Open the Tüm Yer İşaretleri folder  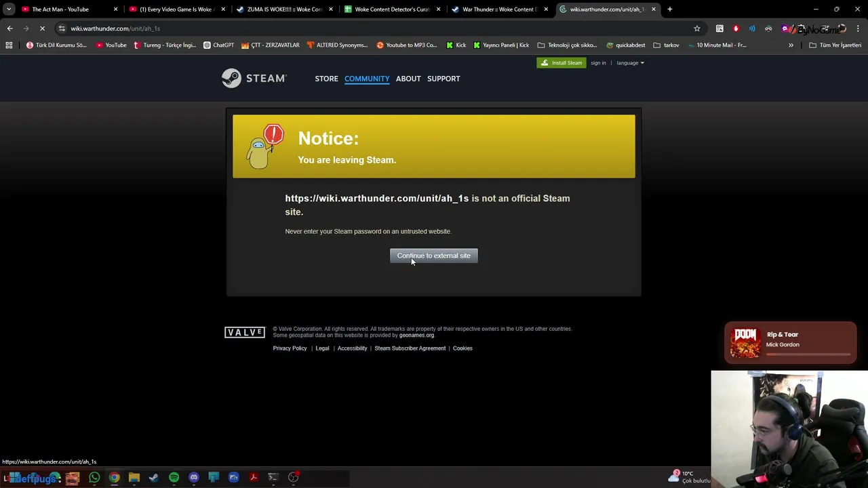(835, 45)
